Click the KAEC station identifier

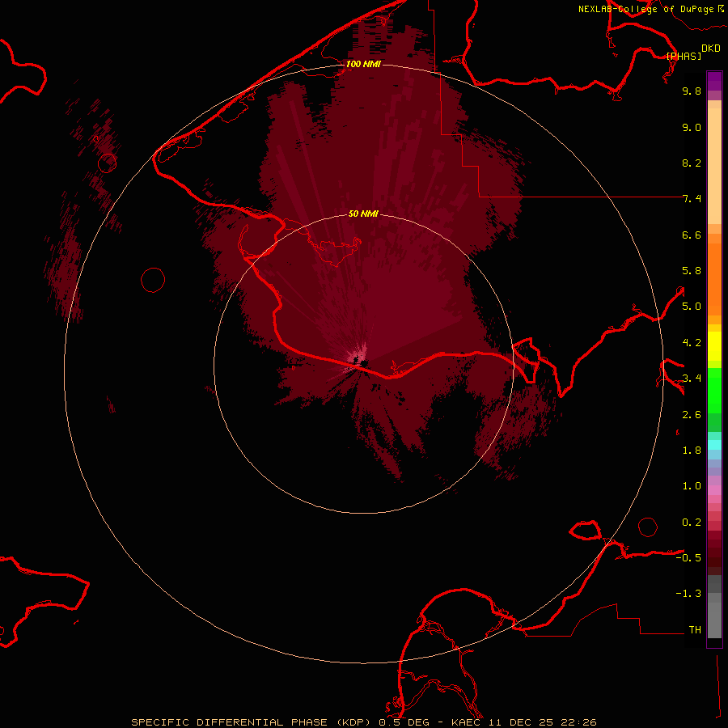[467, 722]
